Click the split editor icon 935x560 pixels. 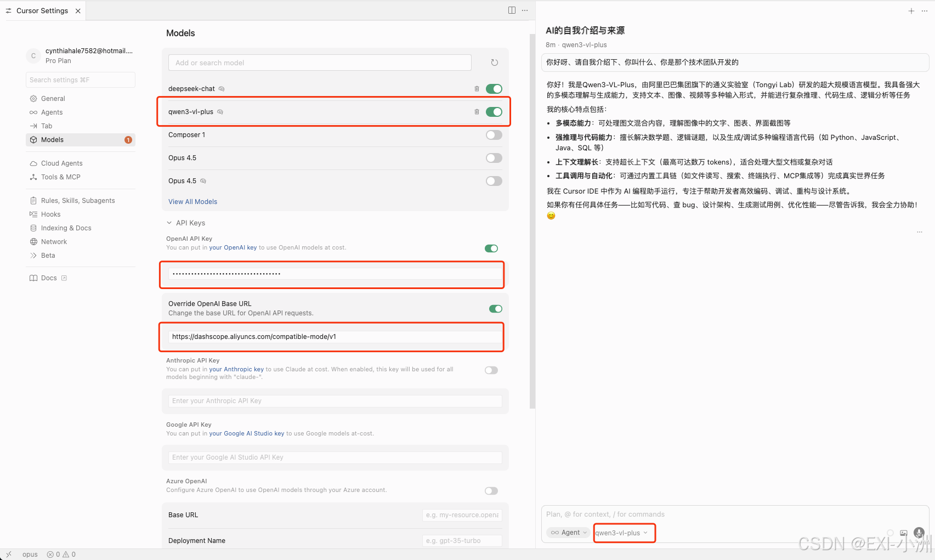512,10
